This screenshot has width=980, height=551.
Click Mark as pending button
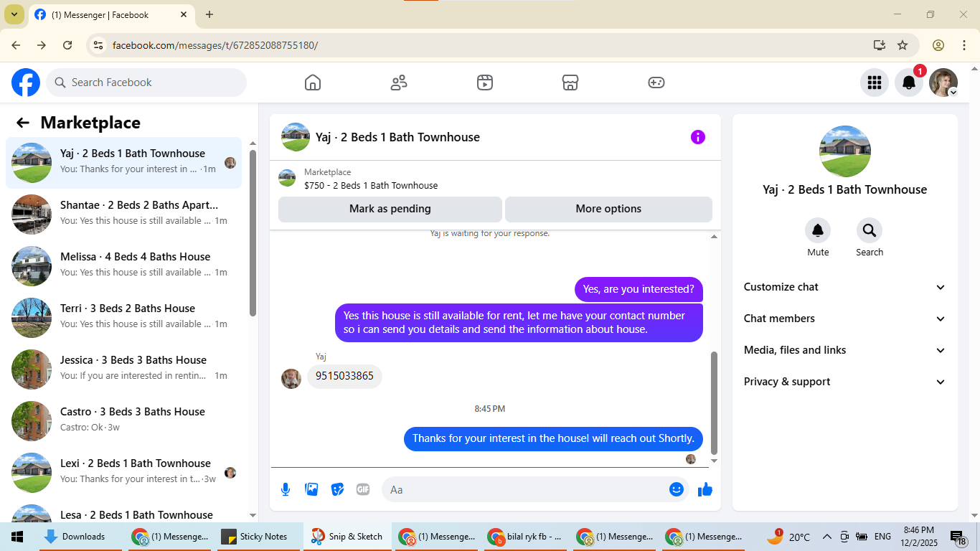click(x=390, y=209)
